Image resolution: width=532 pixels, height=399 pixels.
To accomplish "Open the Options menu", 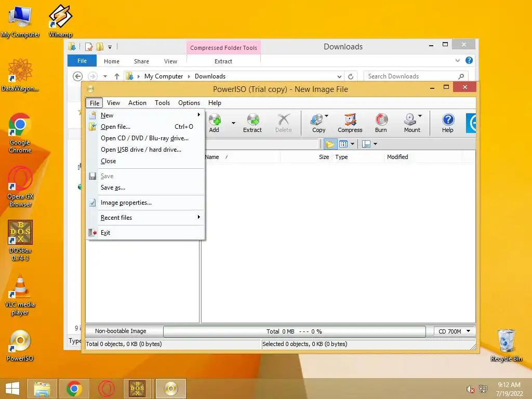I will tap(189, 103).
